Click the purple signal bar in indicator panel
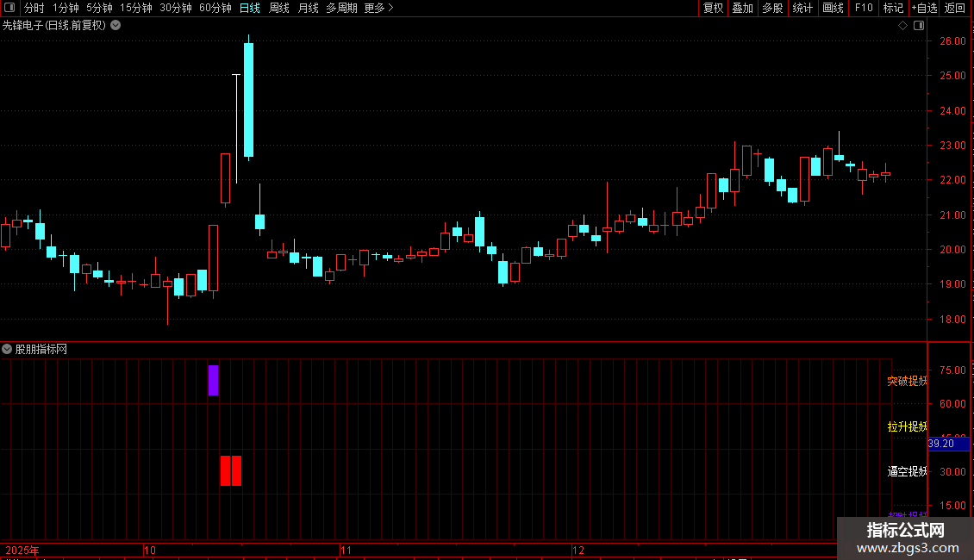This screenshot has height=560, width=974. [213, 380]
